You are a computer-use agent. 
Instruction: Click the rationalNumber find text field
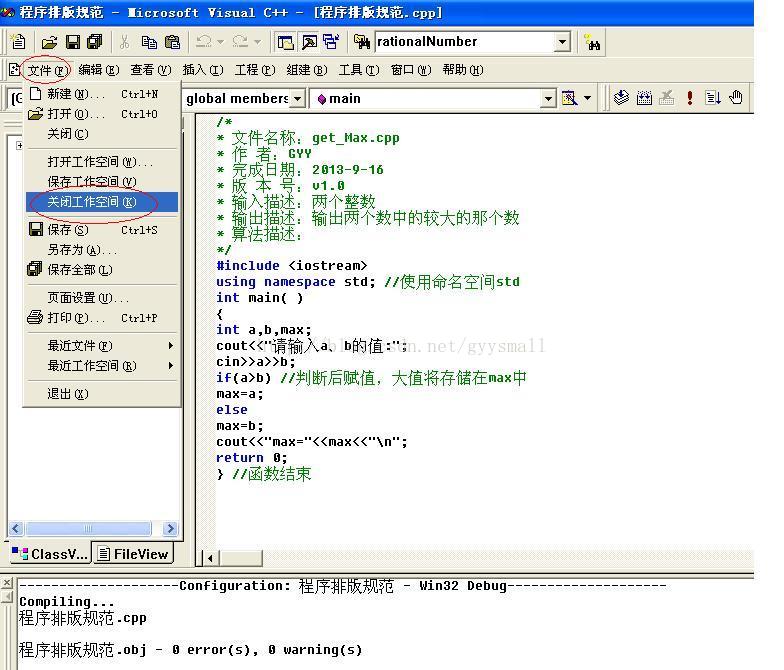click(464, 42)
